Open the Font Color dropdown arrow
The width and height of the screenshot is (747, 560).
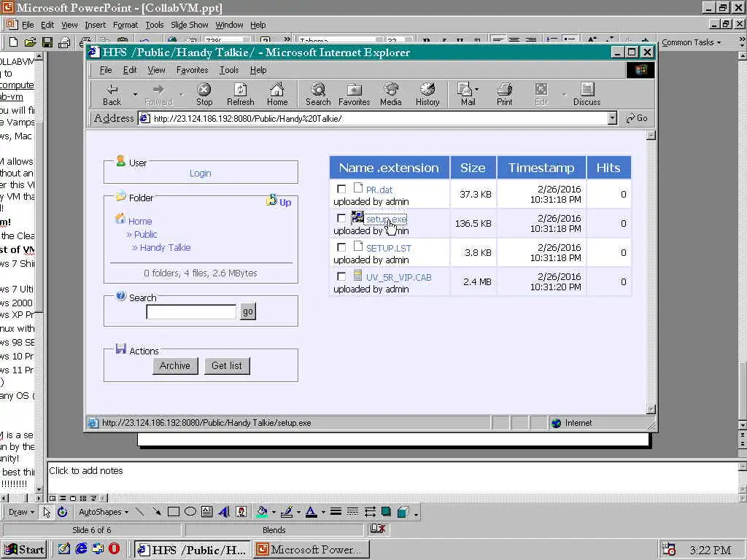point(323,513)
